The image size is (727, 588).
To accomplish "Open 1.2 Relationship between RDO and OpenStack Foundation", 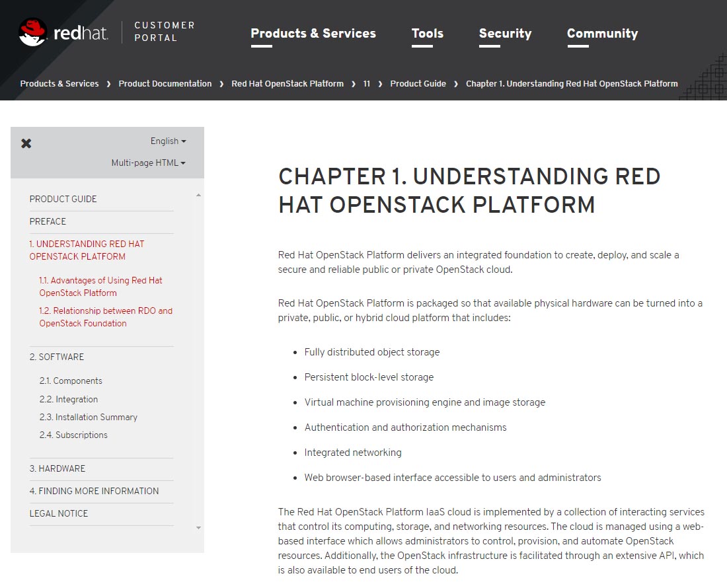I will 106,316.
